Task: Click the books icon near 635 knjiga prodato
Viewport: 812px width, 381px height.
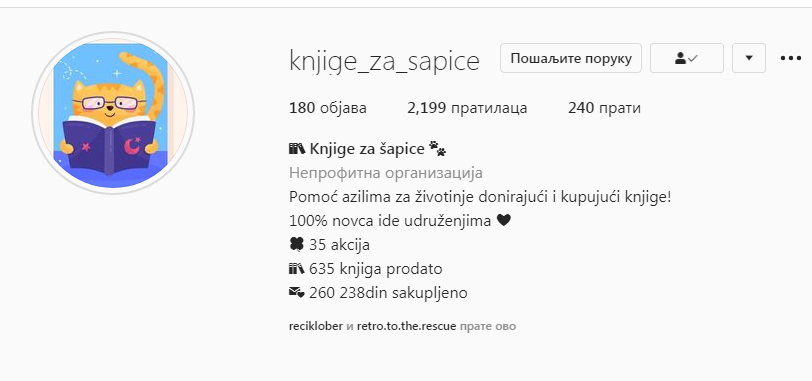Action: click(297, 269)
